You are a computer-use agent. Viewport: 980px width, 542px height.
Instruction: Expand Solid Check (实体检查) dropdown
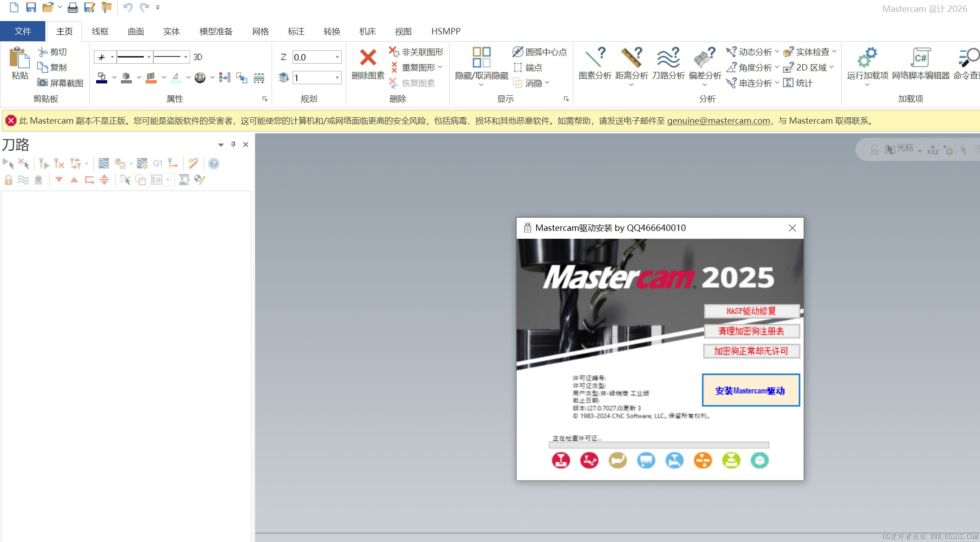tap(834, 51)
